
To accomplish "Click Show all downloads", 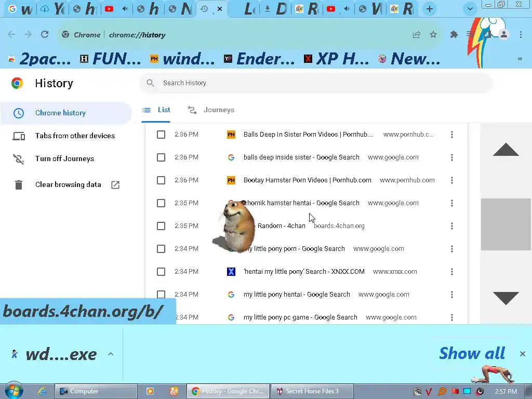I will 472,353.
